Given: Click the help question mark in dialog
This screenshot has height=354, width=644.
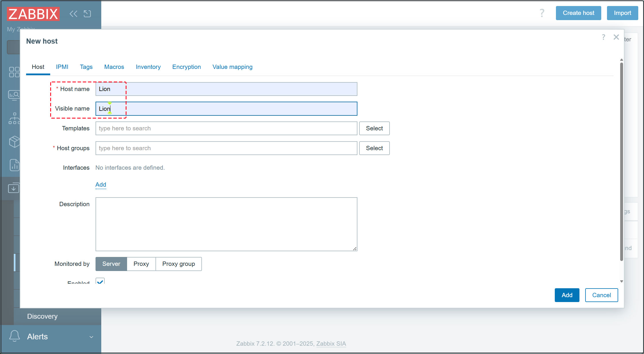Looking at the screenshot, I should point(603,37).
